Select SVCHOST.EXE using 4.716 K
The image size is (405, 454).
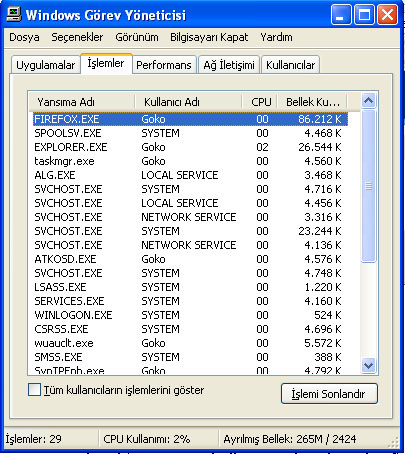point(190,189)
